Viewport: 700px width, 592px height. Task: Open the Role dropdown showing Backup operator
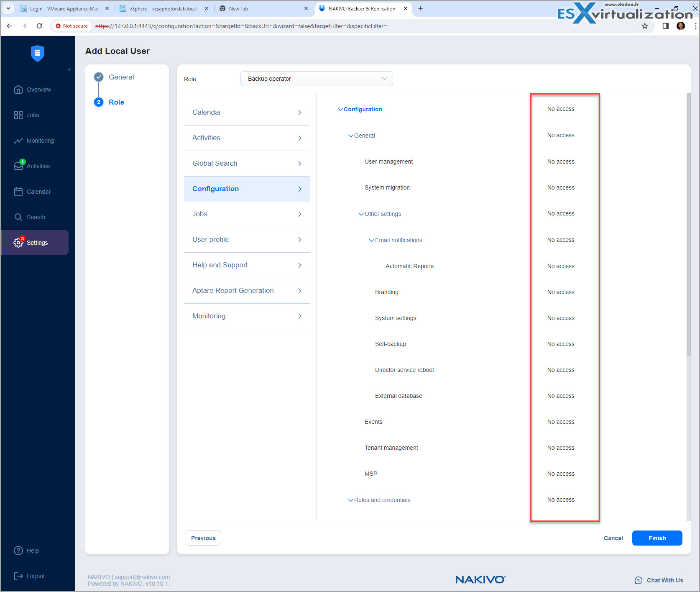coord(317,79)
